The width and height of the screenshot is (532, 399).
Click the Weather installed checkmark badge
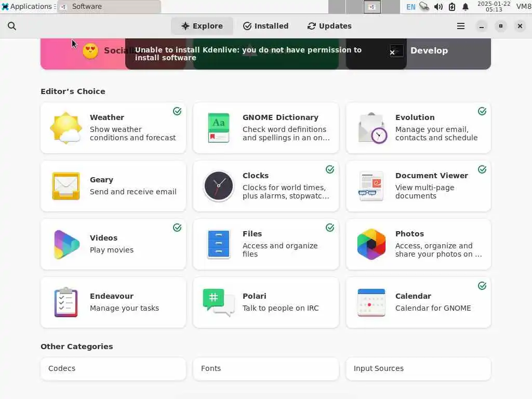pos(177,111)
